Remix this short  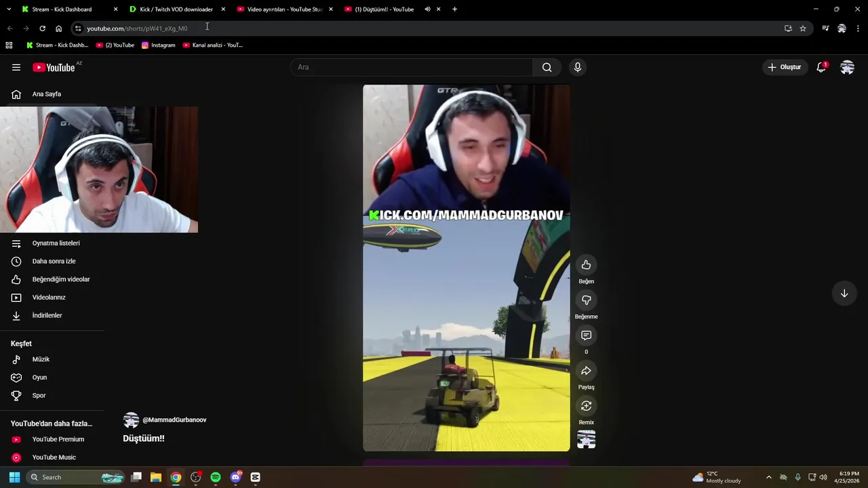586,406
